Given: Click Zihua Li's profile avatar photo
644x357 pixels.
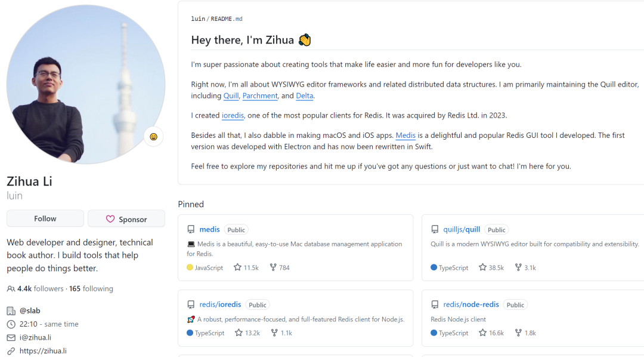Looking at the screenshot, I should click(85, 85).
